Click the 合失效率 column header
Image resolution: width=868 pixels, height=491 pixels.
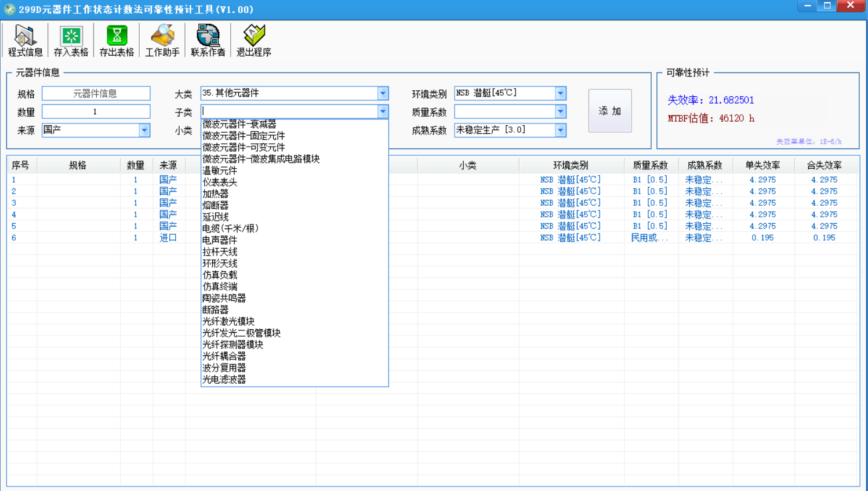pyautogui.click(x=824, y=165)
